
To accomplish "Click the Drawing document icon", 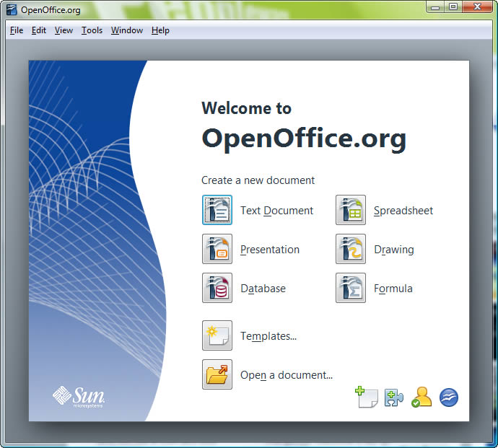I will [351, 249].
